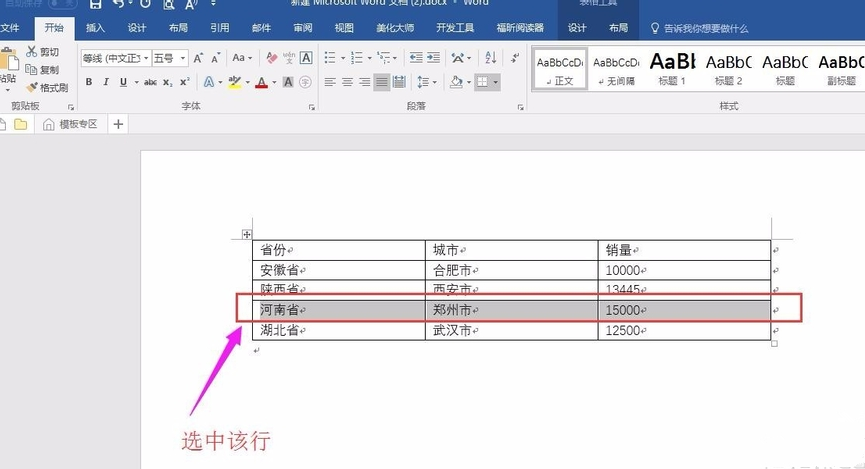Open the phonetic guide (wén) tool
This screenshot has width=865, height=469.
289,57
